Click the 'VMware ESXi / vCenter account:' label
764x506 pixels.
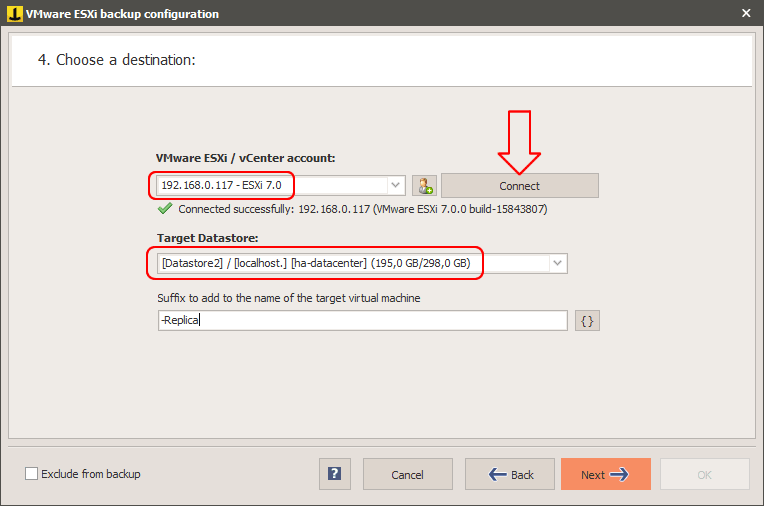point(246,158)
